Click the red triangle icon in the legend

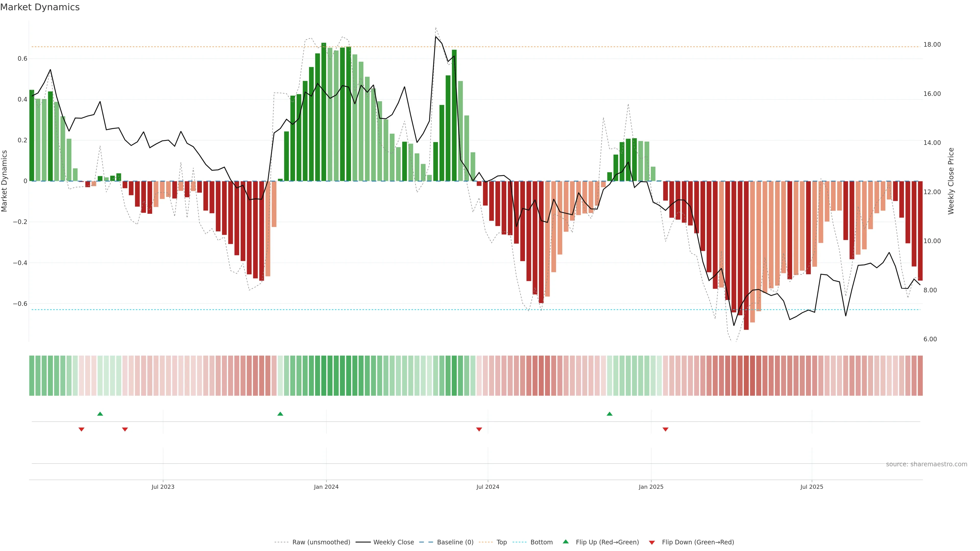[652, 543]
